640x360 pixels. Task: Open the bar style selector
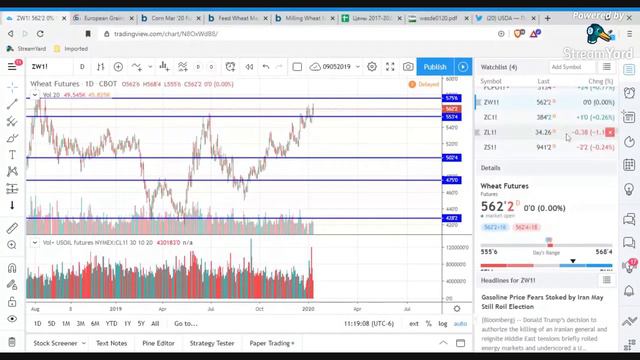100,67
